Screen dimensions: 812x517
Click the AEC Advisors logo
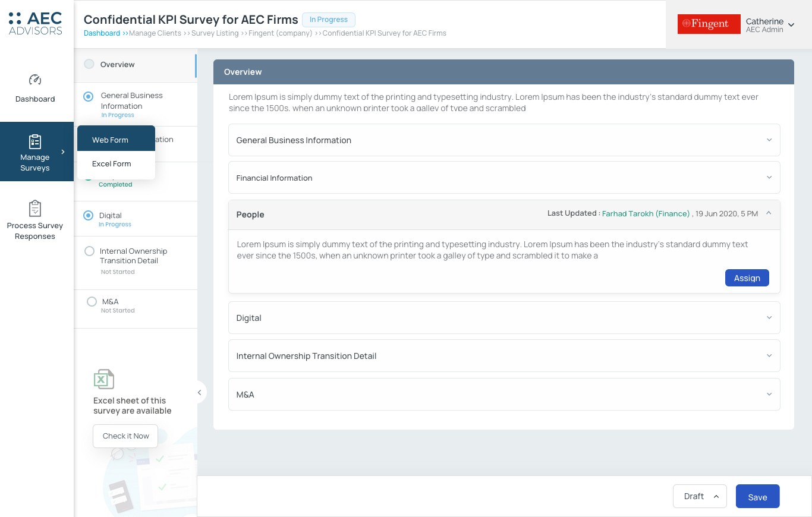point(36,24)
